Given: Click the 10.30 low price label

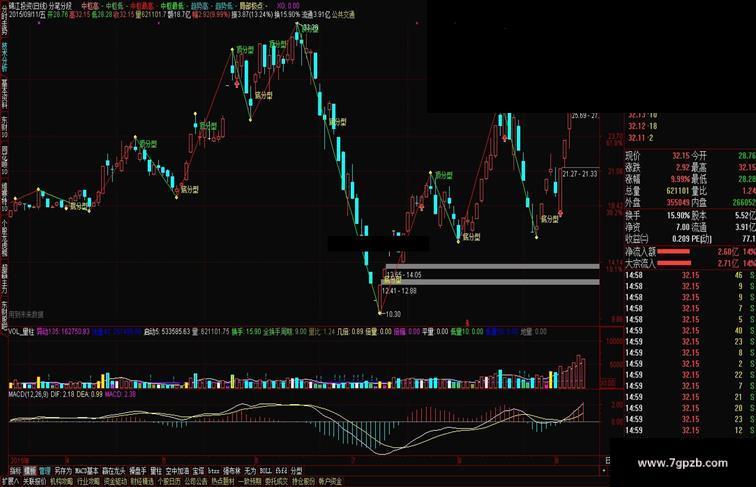Looking at the screenshot, I should click(393, 314).
